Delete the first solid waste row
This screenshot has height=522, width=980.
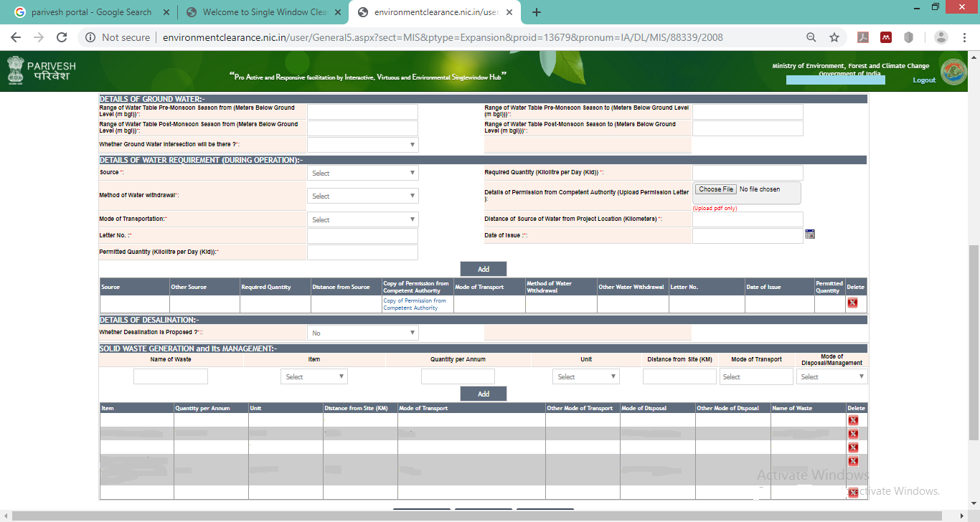(853, 420)
